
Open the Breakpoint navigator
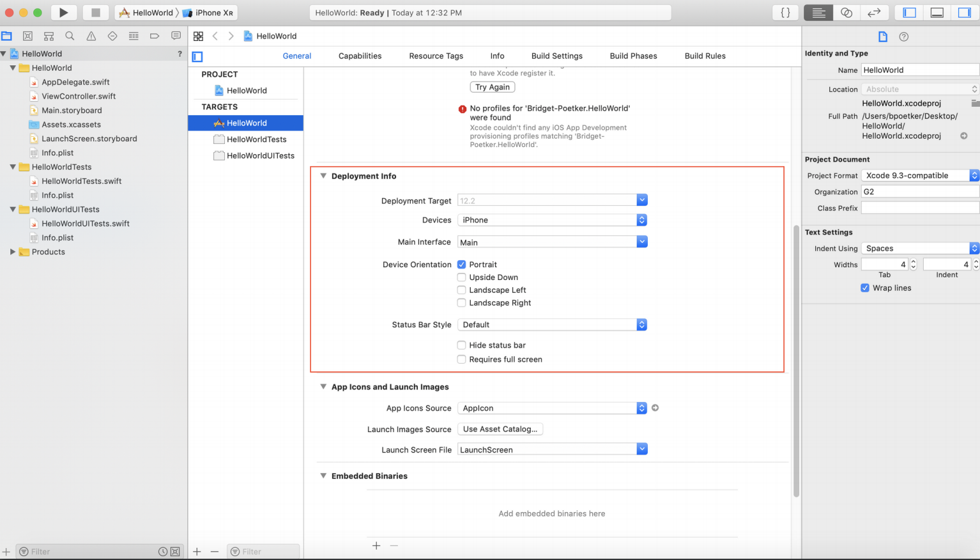155,36
